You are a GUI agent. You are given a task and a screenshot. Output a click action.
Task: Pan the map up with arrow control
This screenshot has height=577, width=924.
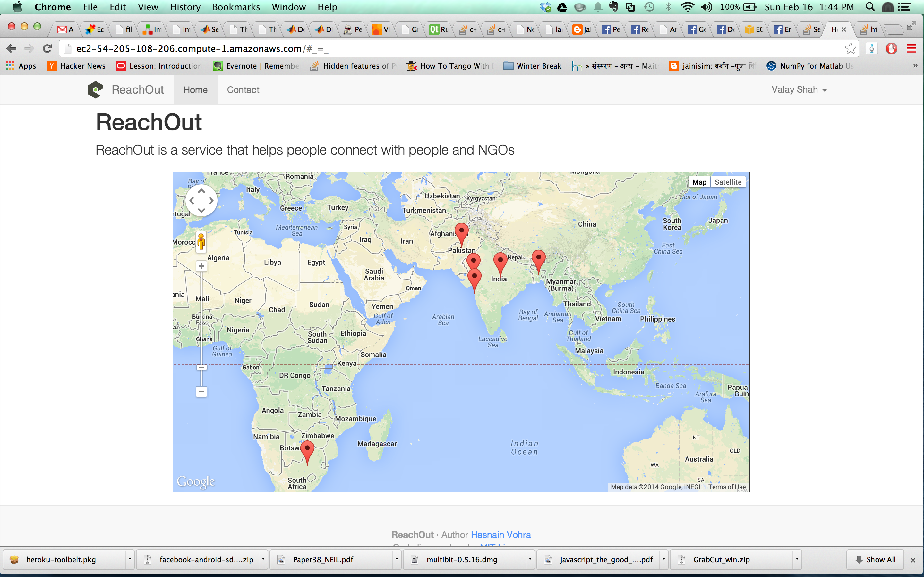click(x=201, y=191)
